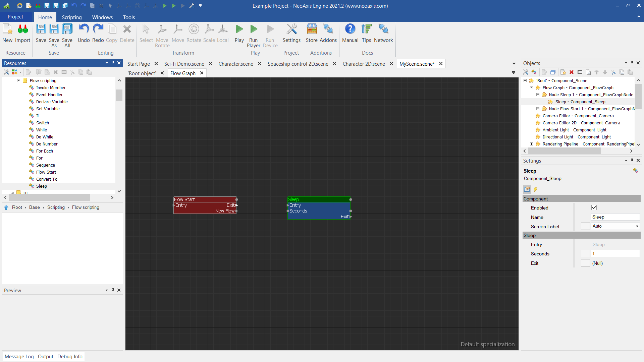Click the Seconds value input field

[615, 254]
